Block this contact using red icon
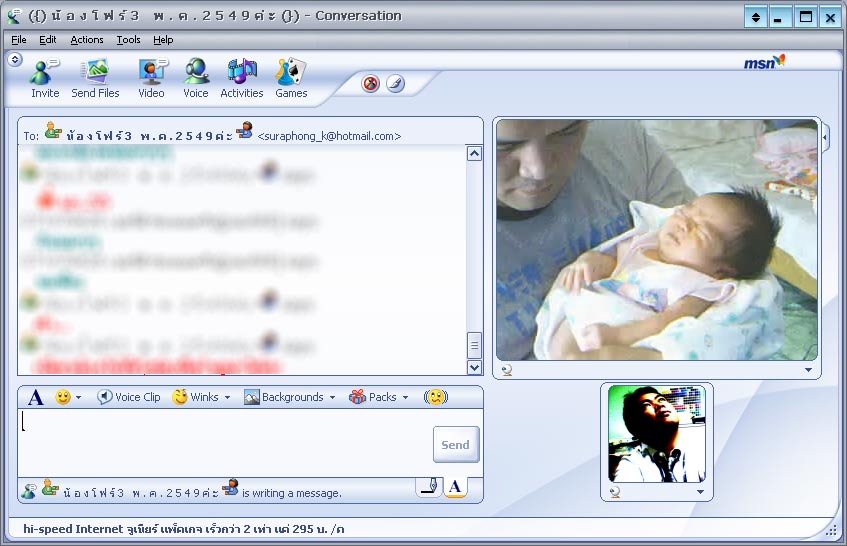This screenshot has height=546, width=847. click(x=371, y=84)
